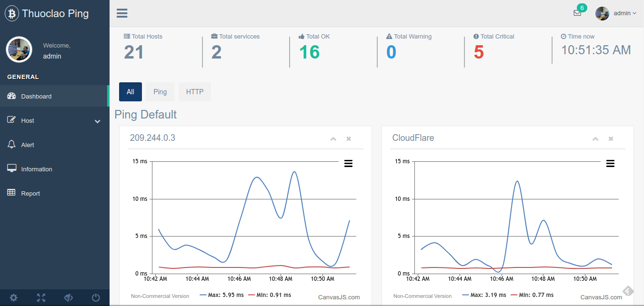Close the CloudFlare panel
644x306 pixels.
coord(611,138)
